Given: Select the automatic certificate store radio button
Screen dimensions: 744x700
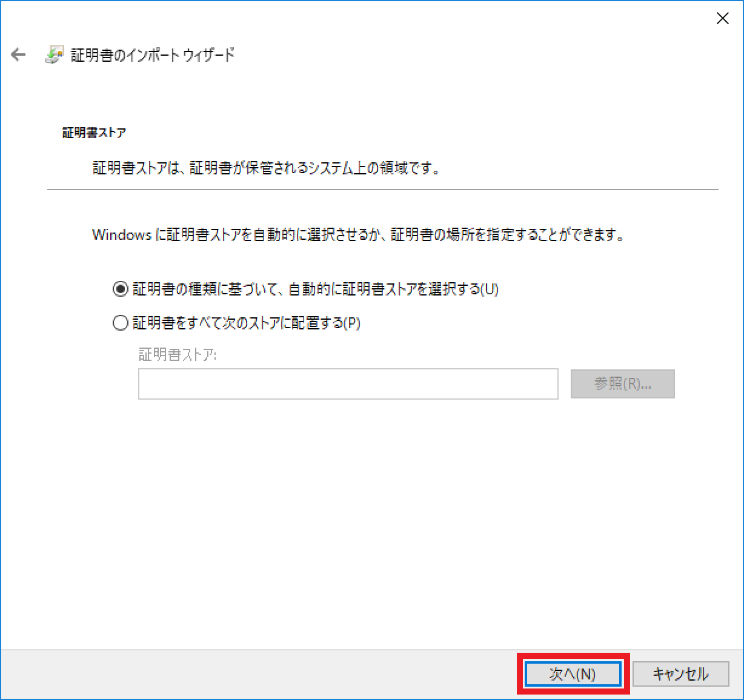Looking at the screenshot, I should point(121,289).
